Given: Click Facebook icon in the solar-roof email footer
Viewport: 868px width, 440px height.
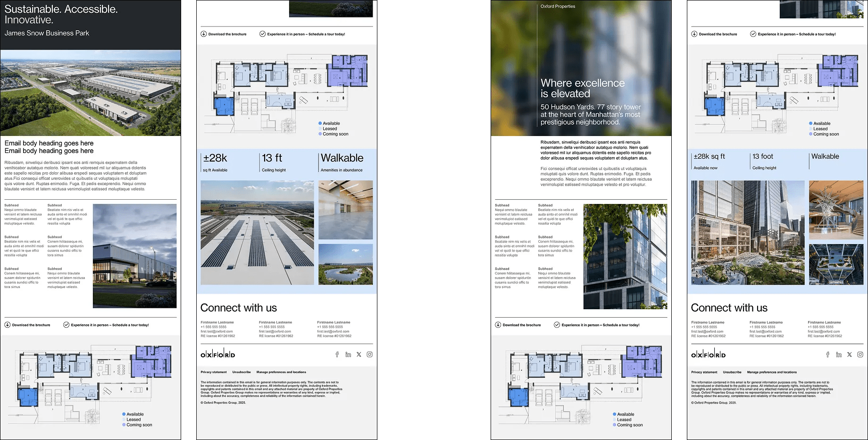Looking at the screenshot, I should [x=337, y=355].
